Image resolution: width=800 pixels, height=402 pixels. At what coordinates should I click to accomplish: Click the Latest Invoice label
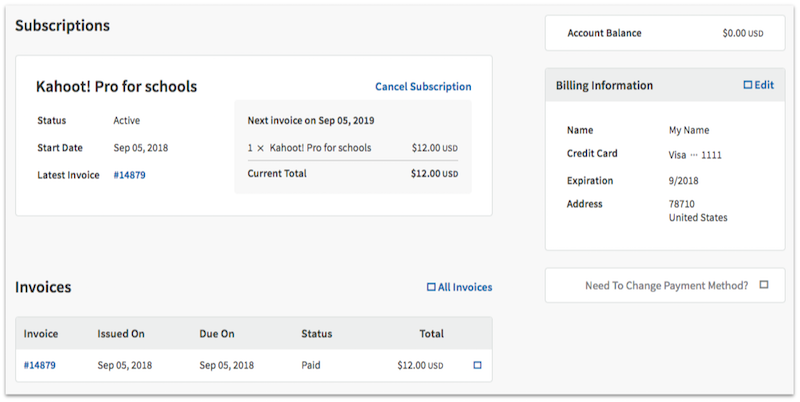(68, 175)
